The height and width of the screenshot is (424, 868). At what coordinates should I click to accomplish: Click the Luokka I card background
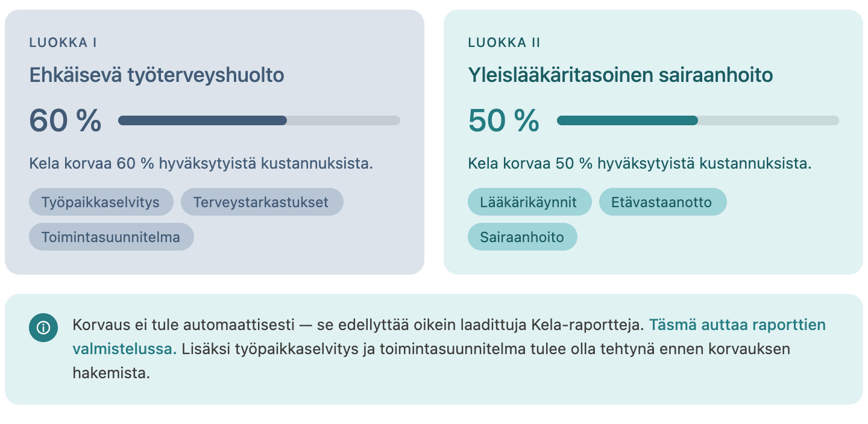tap(362, 259)
